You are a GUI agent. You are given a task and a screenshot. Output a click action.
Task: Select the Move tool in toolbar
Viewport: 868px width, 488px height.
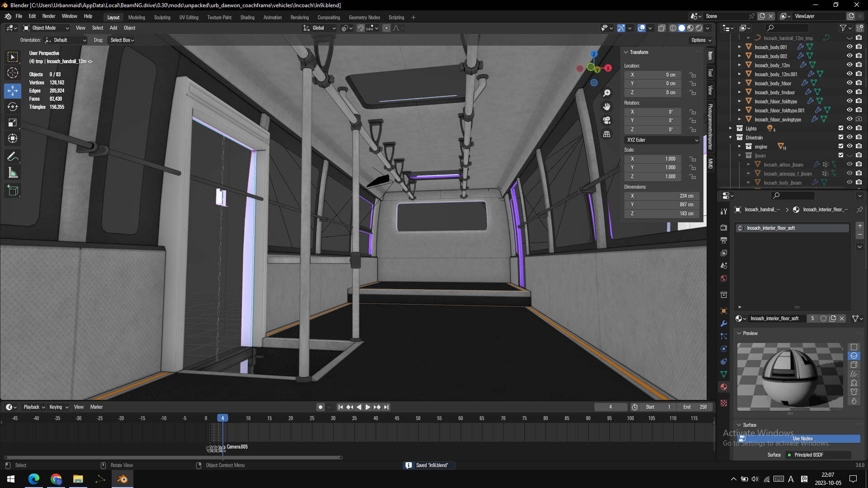click(x=13, y=90)
